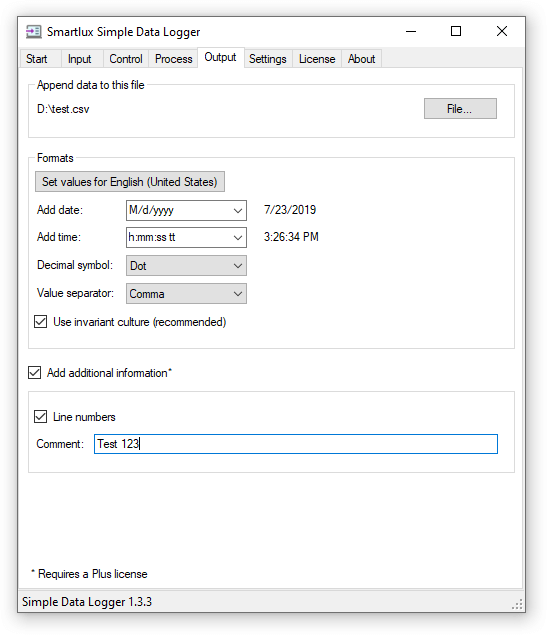Select the Process tab
Viewport: 547px width, 635px height.
[x=173, y=59]
